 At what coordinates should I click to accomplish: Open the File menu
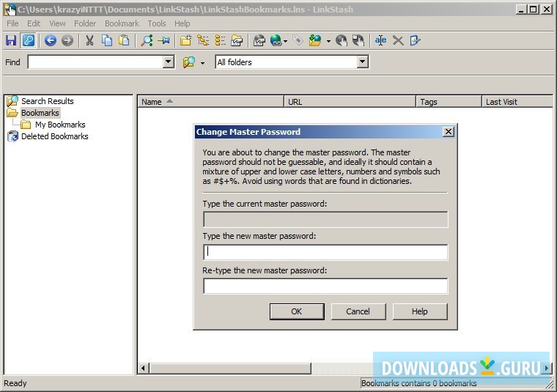click(12, 23)
